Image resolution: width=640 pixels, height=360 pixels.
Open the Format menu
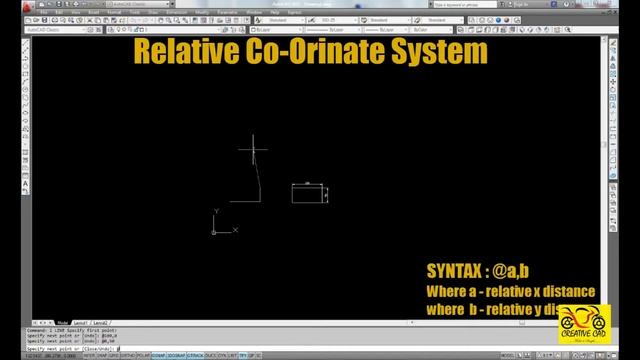tap(114, 13)
